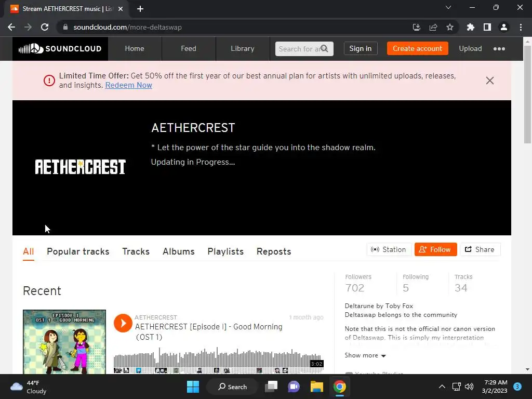Click the Windows taskbar Search box
532x399 pixels.
(x=232, y=387)
